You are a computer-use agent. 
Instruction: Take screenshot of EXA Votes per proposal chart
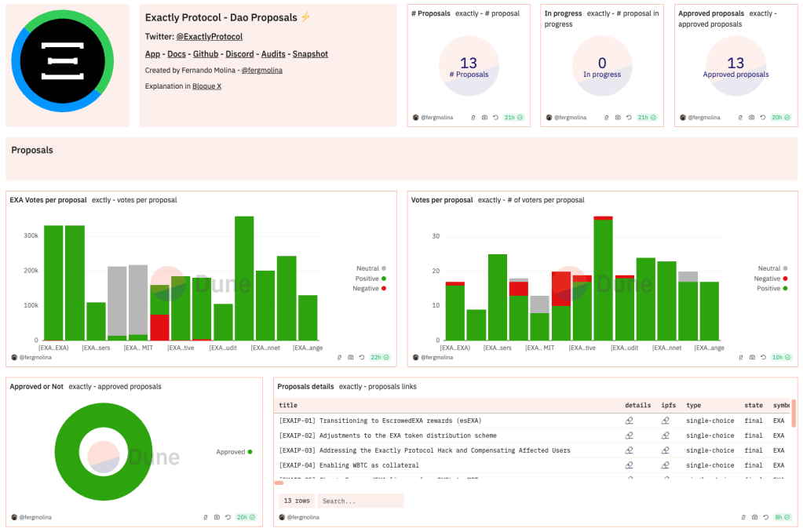[x=350, y=357]
